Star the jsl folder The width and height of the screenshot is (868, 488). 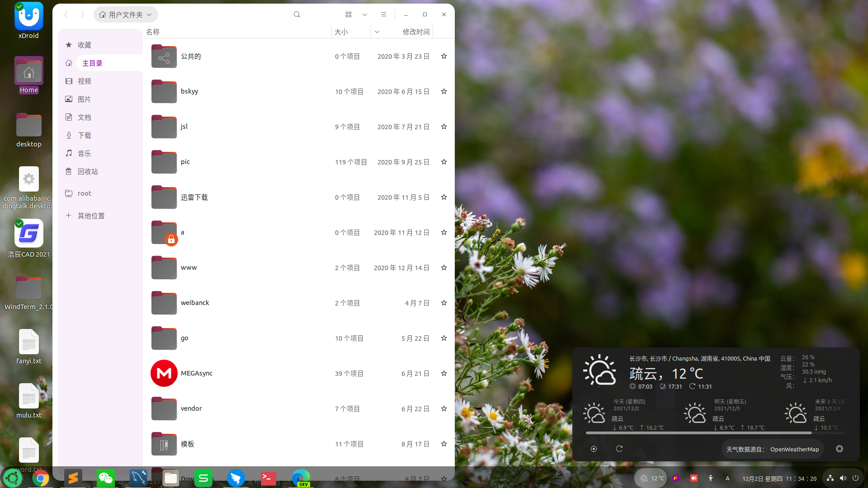click(444, 127)
